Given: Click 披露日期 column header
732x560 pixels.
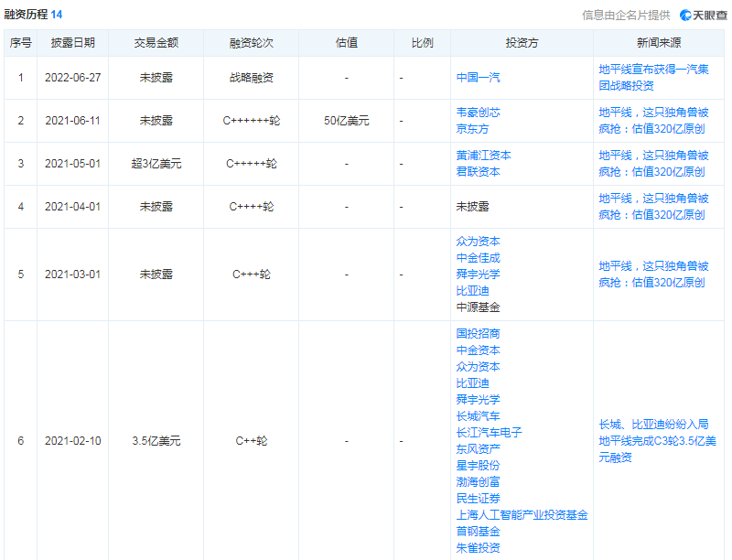Looking at the screenshot, I should (73, 43).
